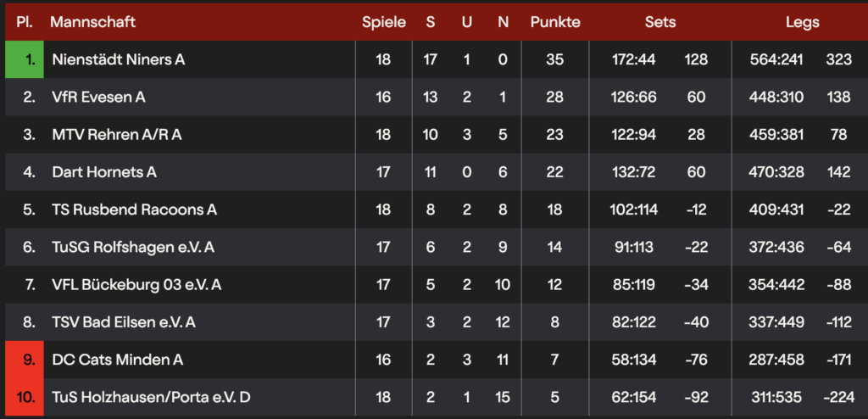Select Dart Hornets A in the table
This screenshot has width=868, height=419.
pyautogui.click(x=104, y=172)
